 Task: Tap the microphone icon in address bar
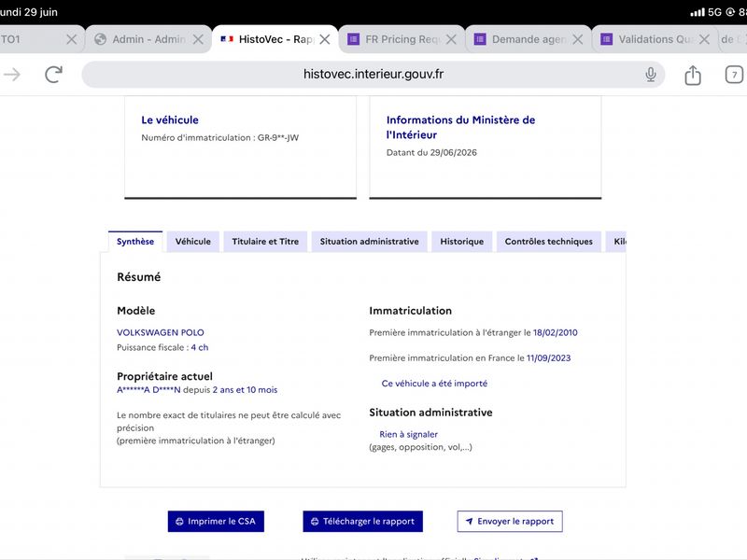(x=651, y=75)
